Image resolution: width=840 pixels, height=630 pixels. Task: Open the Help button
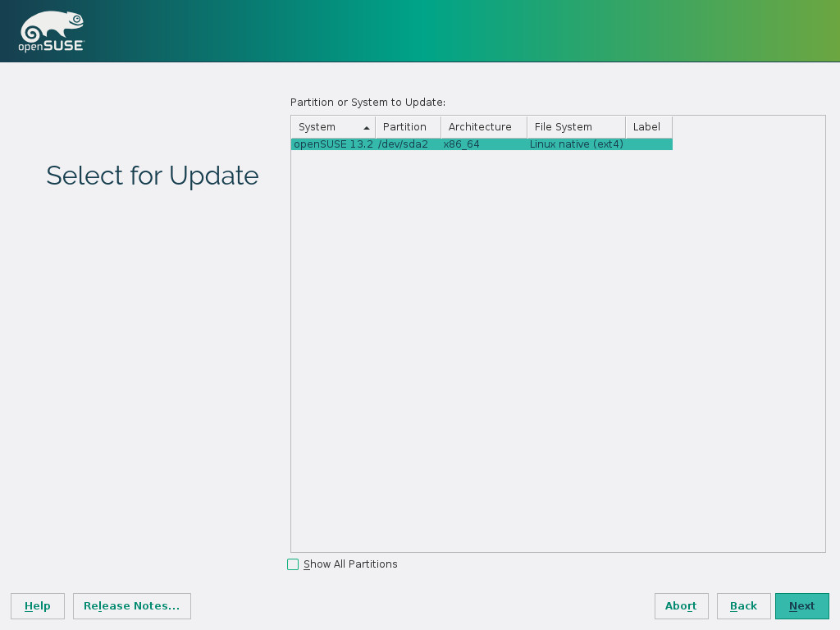(x=38, y=606)
